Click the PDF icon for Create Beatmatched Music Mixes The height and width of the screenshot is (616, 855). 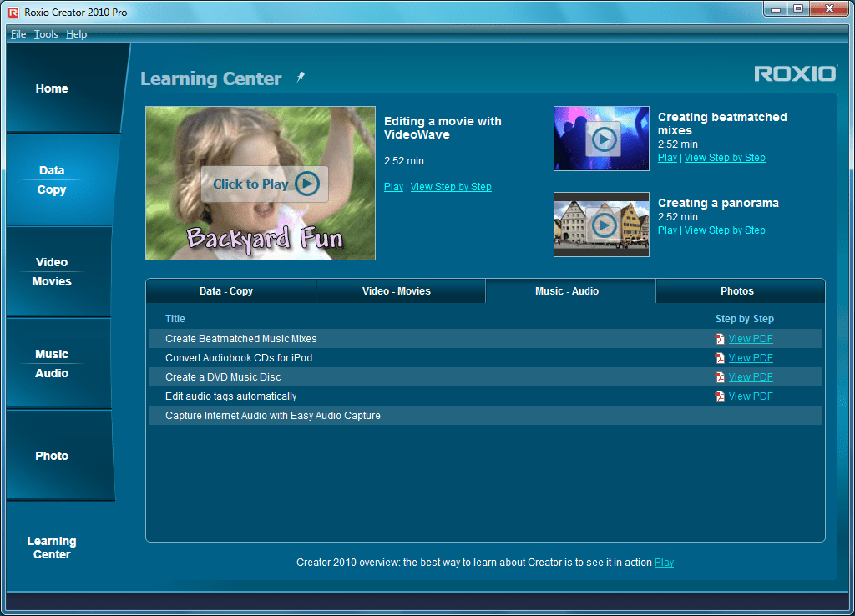(720, 339)
